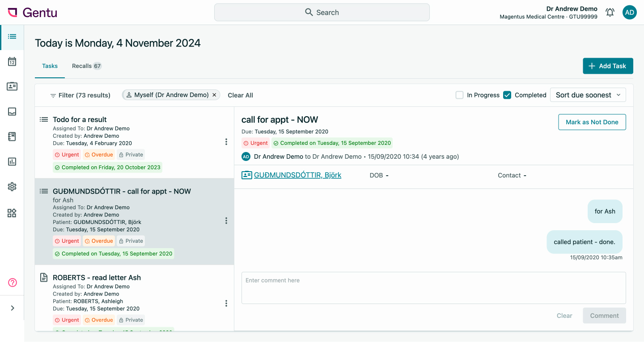Open the calendar icon in the sidebar
The image size is (644, 342).
12,62
